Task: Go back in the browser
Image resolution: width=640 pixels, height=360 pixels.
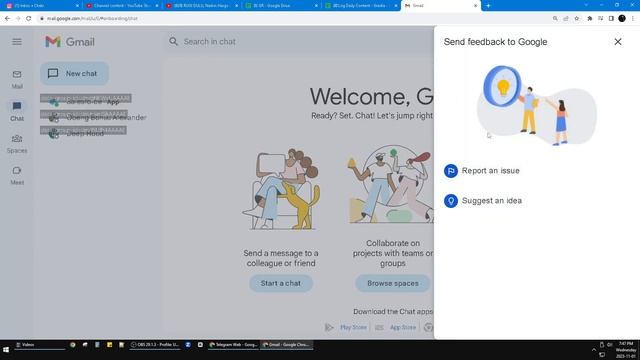Action: point(7,18)
